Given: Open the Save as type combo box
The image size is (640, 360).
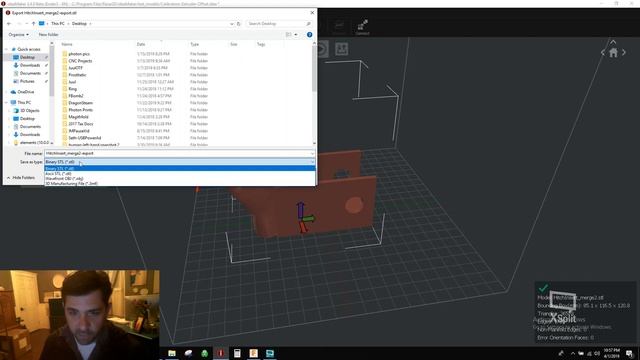Looking at the screenshot, I should tap(180, 162).
